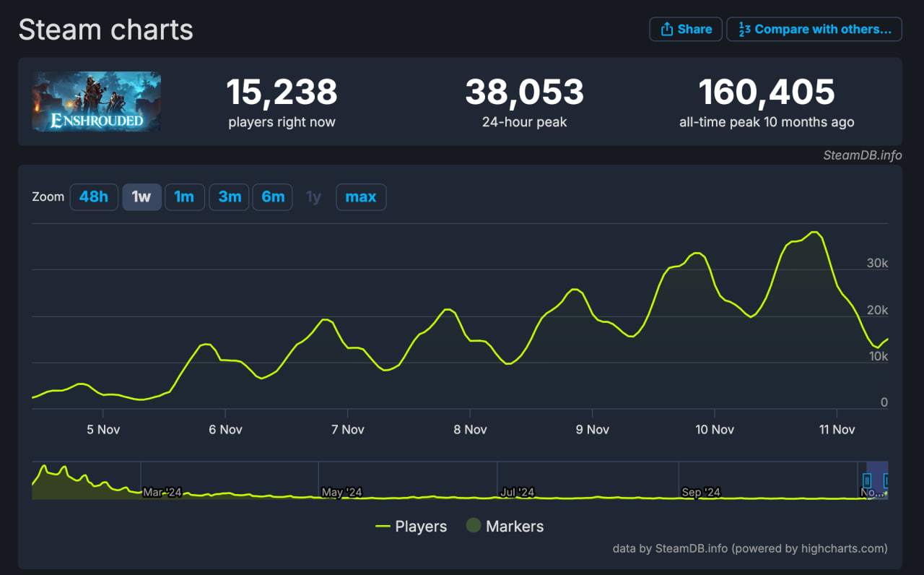924x575 pixels.
Task: Click the green Markers legend circle
Action: (473, 527)
